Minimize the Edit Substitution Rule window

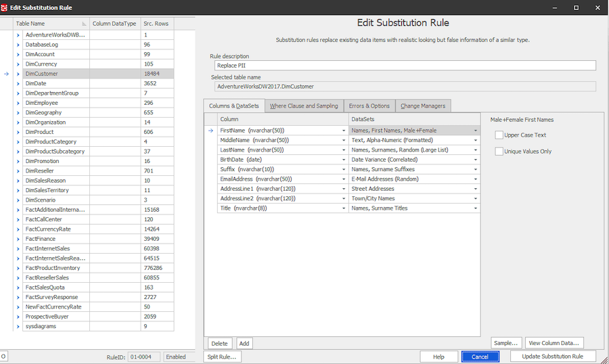pyautogui.click(x=555, y=7)
